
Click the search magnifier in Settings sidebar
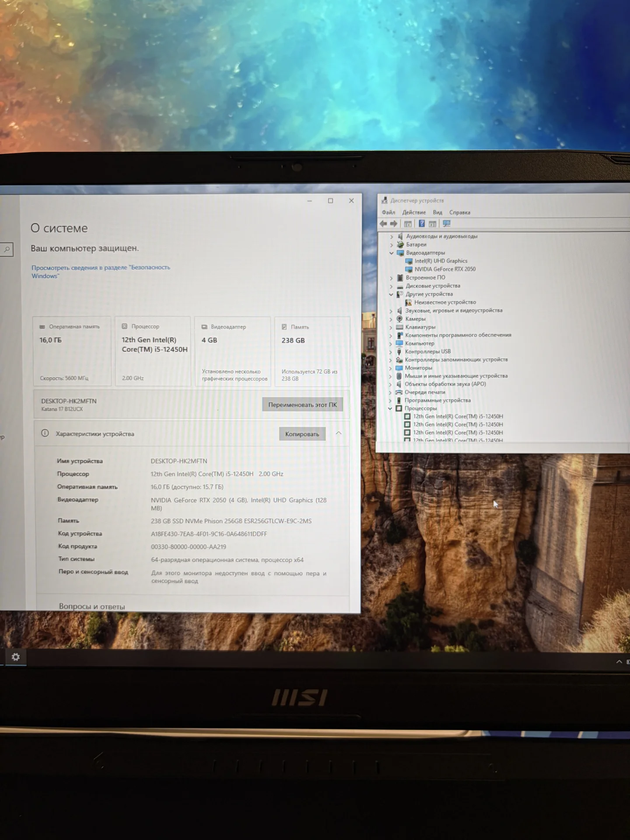(x=7, y=249)
